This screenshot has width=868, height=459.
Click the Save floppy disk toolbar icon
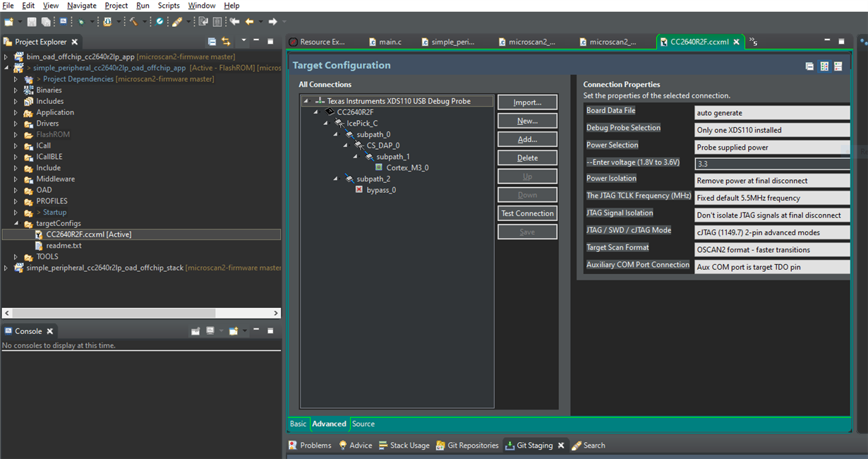pos(33,22)
